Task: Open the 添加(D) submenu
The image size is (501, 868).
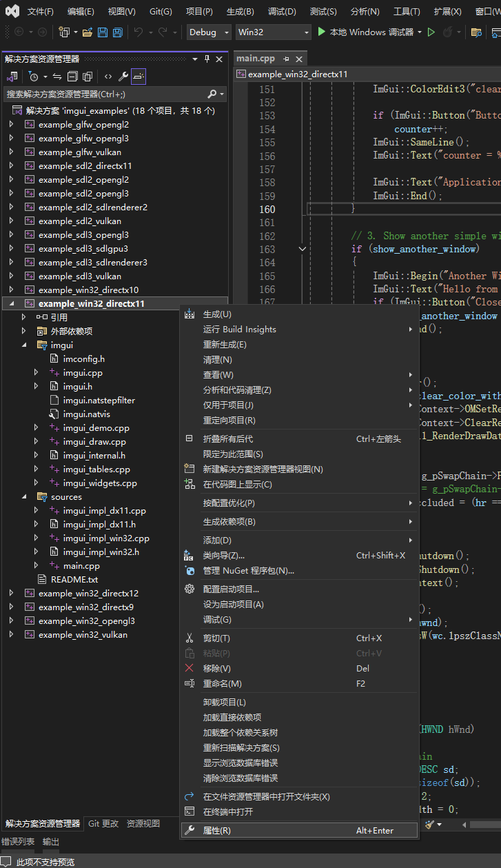Action: tap(300, 541)
